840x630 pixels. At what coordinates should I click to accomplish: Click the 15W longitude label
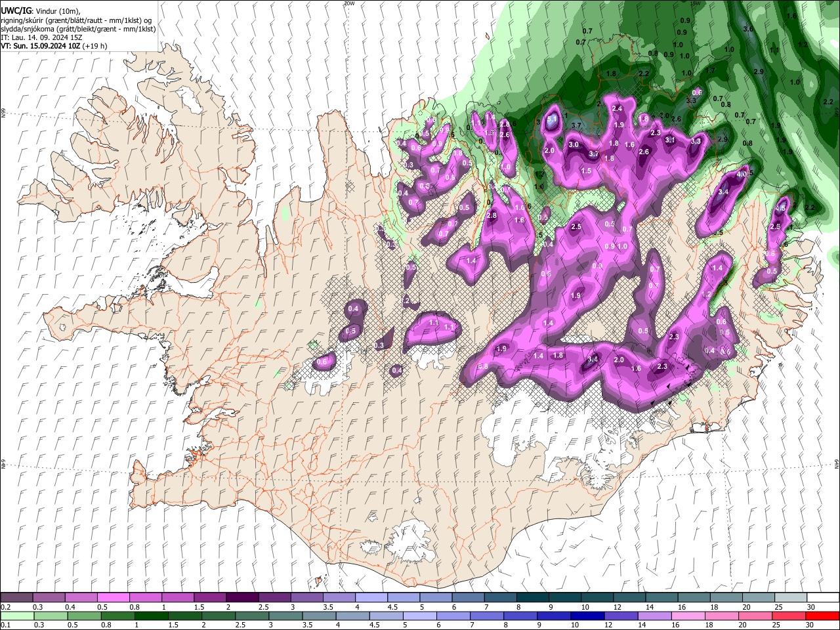click(696, 3)
